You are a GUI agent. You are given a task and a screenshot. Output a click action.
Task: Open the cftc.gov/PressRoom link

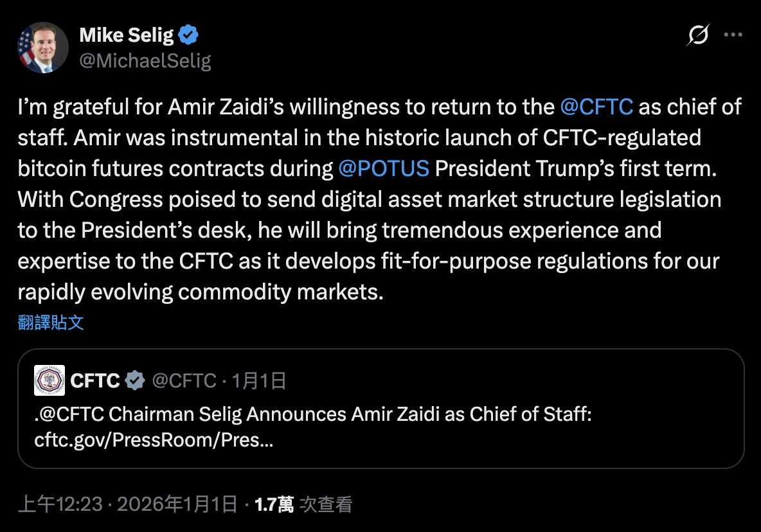(x=153, y=441)
